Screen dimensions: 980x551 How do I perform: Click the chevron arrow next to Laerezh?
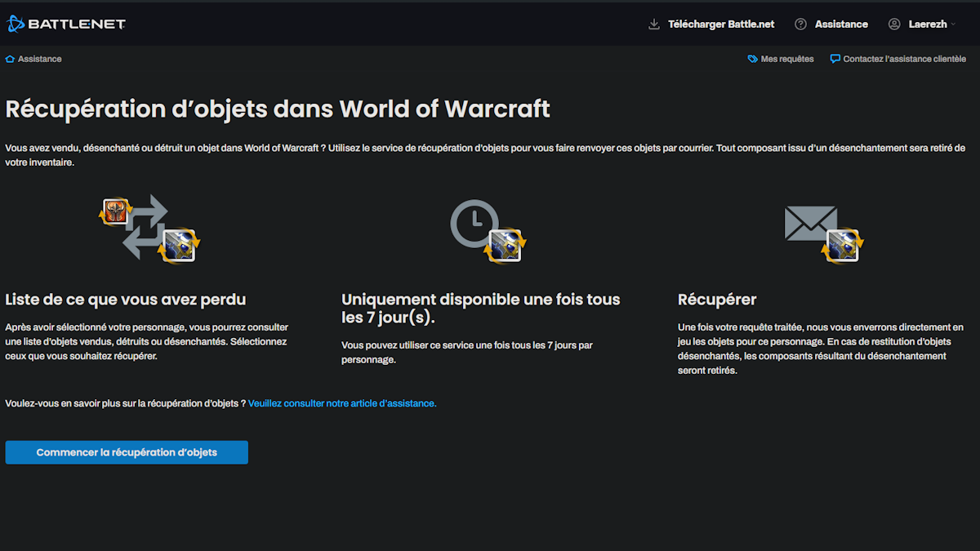(x=953, y=25)
